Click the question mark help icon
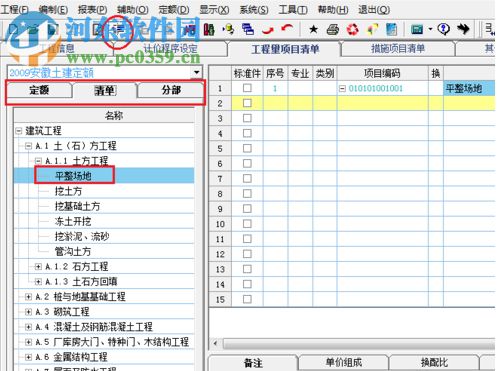500x371 pixels. (x=444, y=29)
